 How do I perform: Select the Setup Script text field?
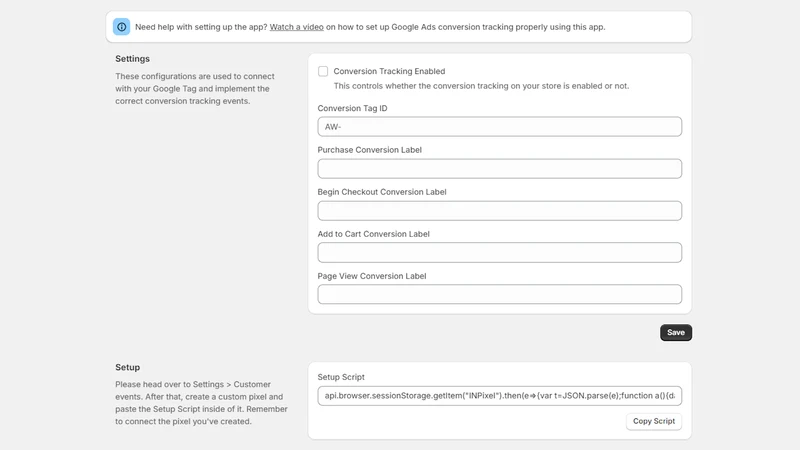tap(499, 396)
